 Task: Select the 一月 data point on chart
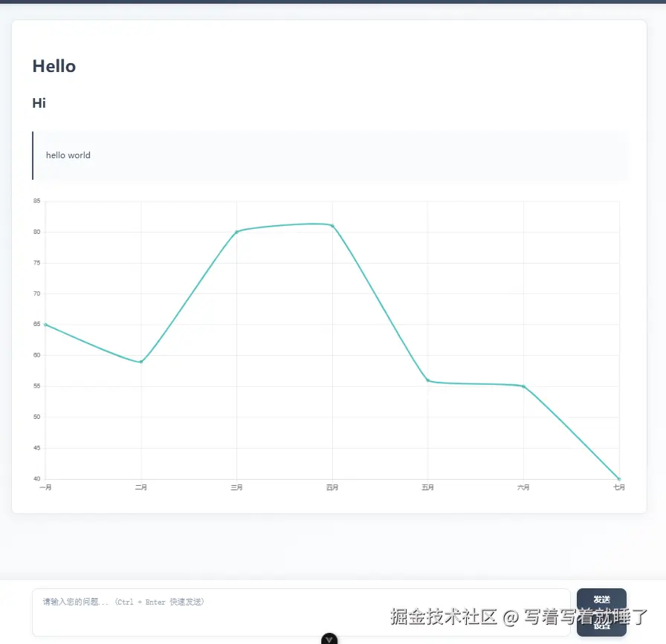[x=45, y=325]
